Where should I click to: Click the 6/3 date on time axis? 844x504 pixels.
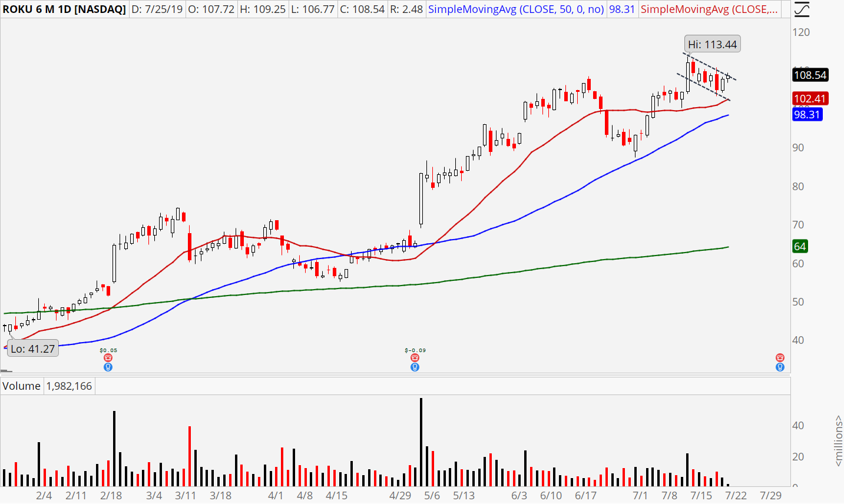[519, 496]
